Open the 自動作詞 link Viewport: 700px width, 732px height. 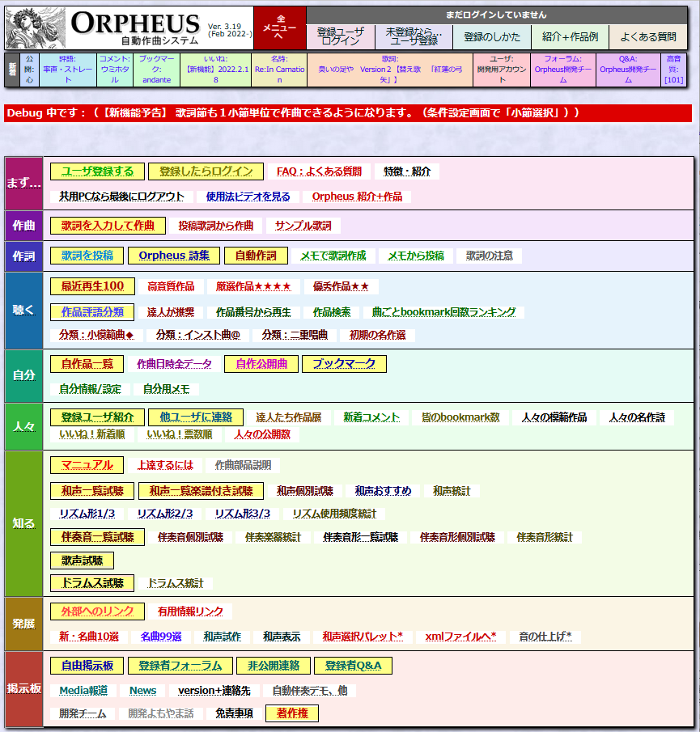tap(256, 256)
